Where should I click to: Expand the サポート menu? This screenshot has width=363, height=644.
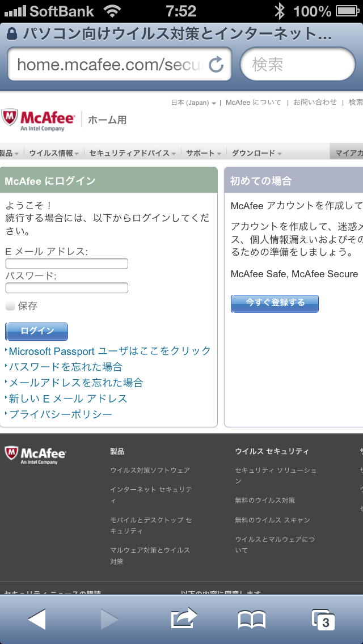coord(204,153)
